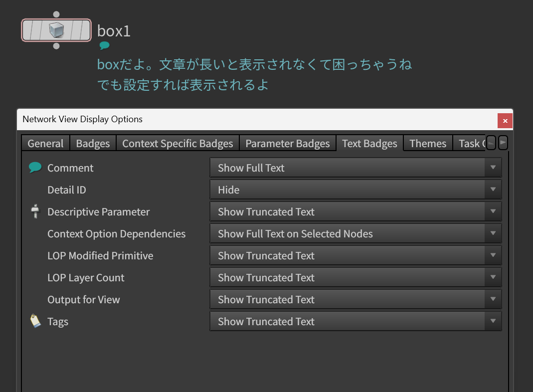
Task: Switch to the Context Specific Badges tab
Action: pyautogui.click(x=178, y=144)
